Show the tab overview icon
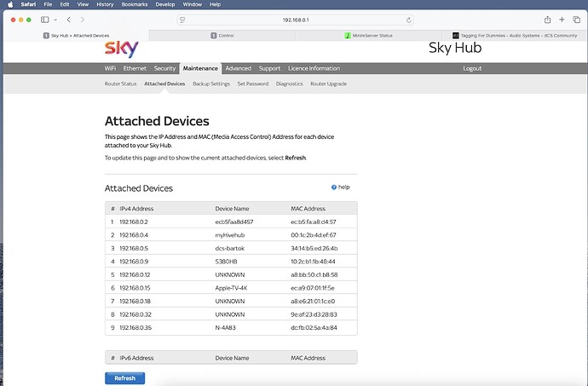 pyautogui.click(x=576, y=20)
